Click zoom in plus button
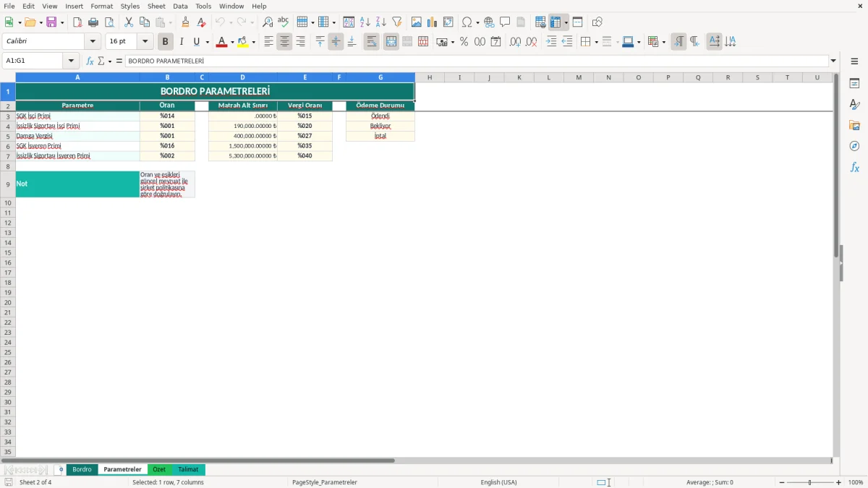The image size is (868, 488). pyautogui.click(x=839, y=482)
